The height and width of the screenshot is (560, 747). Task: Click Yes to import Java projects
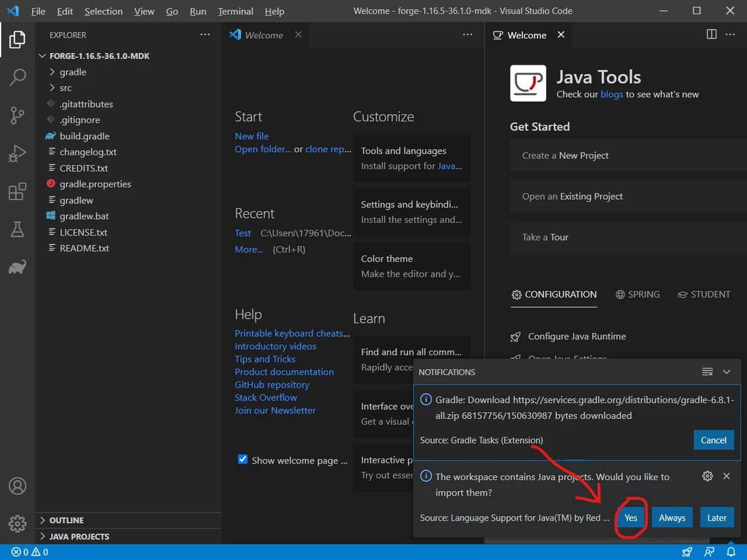pos(630,518)
